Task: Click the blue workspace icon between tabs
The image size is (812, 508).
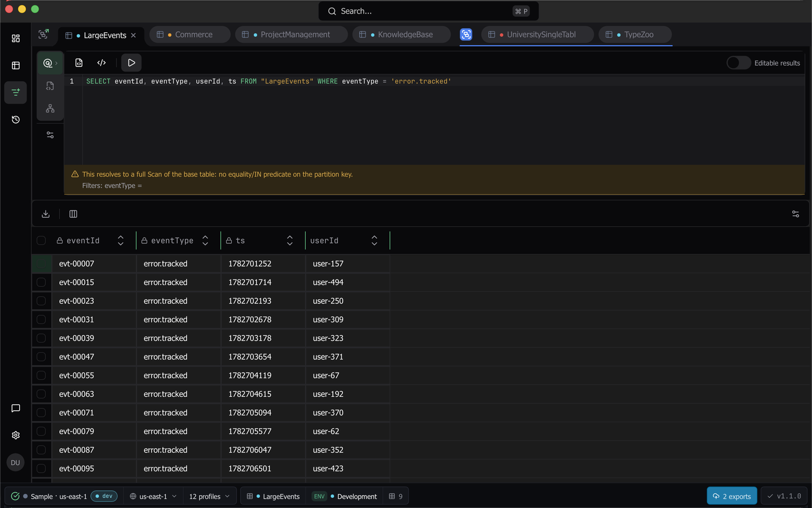Action: click(x=466, y=34)
